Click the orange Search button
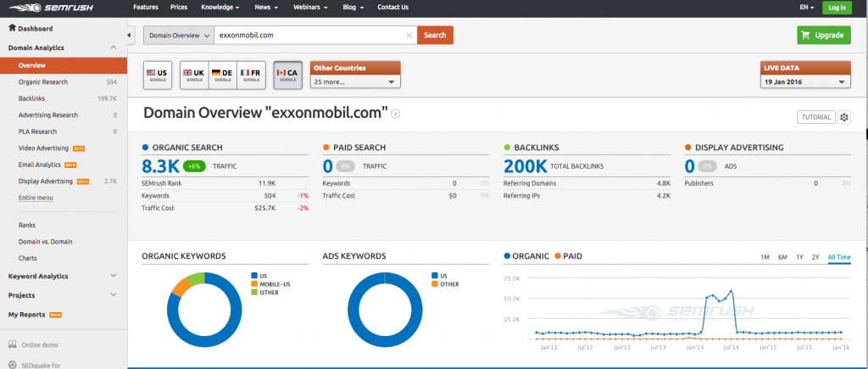 pos(435,36)
